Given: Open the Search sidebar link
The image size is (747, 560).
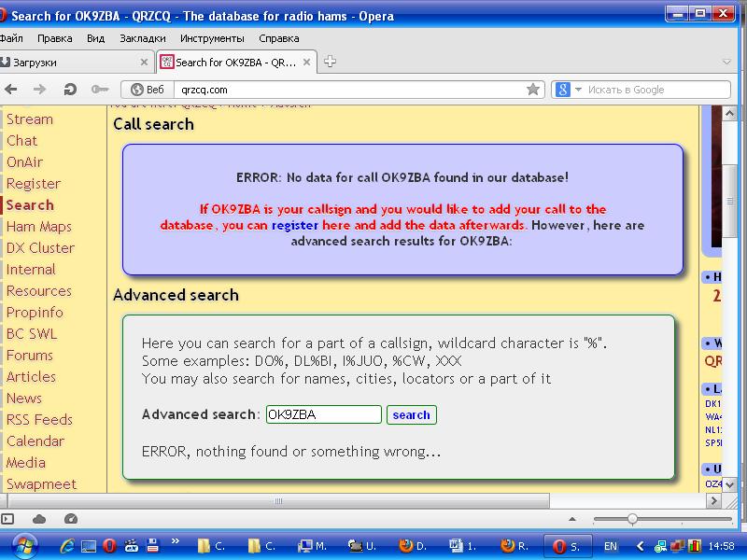Looking at the screenshot, I should (x=30, y=204).
